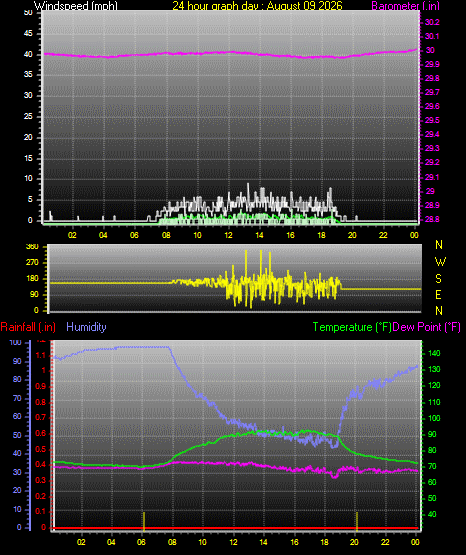
Task: Click the Barometer (.in) axis title
Action: (x=405, y=5)
